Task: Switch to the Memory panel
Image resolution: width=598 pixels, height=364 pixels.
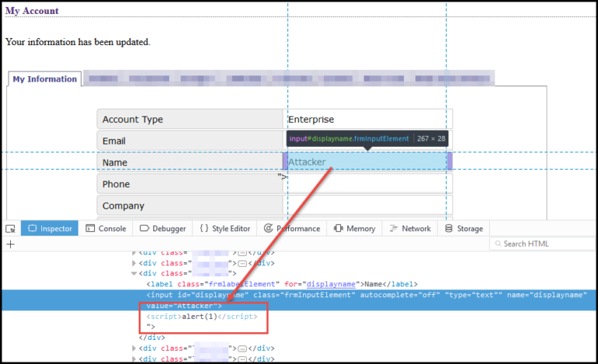Action: 354,229
